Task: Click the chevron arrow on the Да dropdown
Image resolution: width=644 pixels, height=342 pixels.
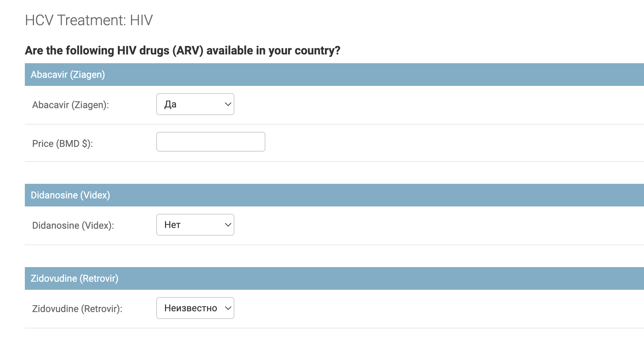Action: tap(228, 104)
